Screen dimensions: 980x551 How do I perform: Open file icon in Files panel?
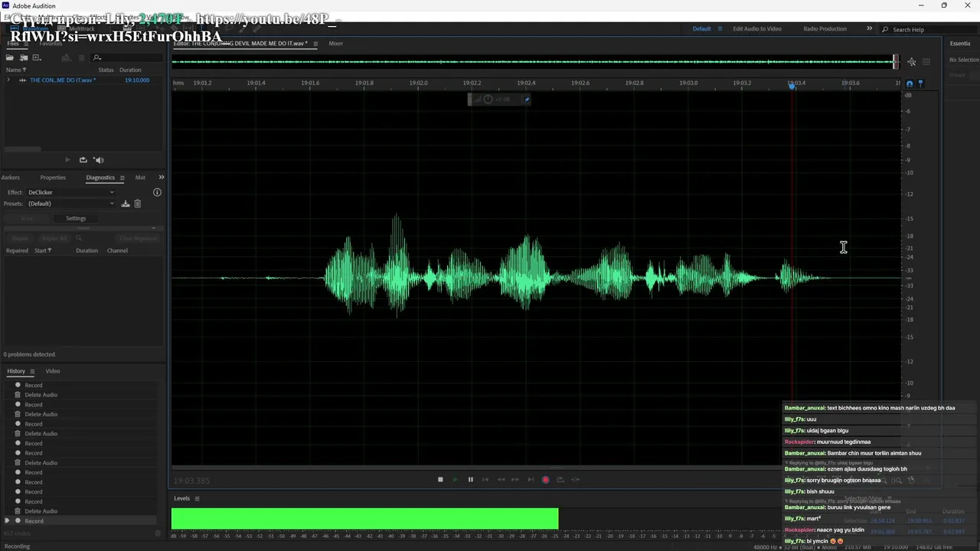pyautogui.click(x=10, y=57)
